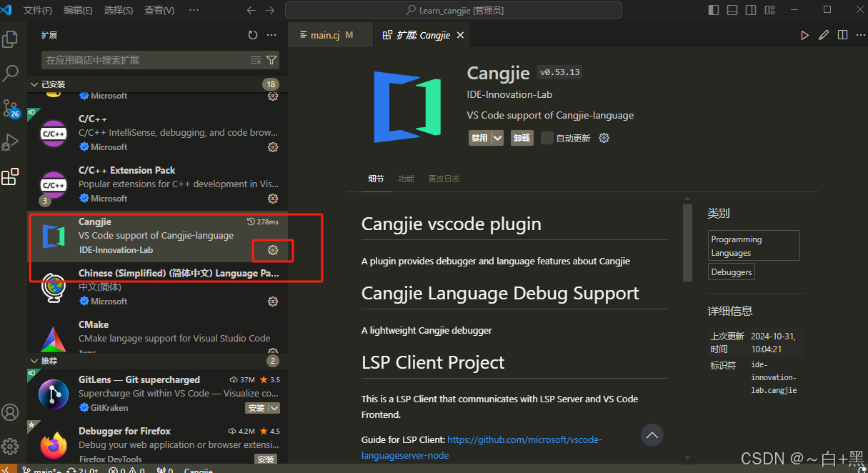Enable the auto update (自动更新) checkbox

click(x=547, y=138)
